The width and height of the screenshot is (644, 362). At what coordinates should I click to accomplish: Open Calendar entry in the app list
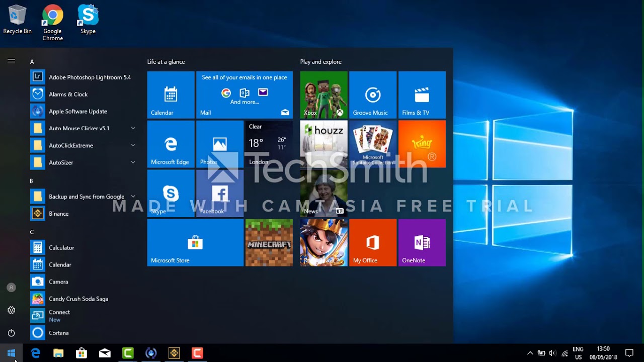click(x=83, y=265)
